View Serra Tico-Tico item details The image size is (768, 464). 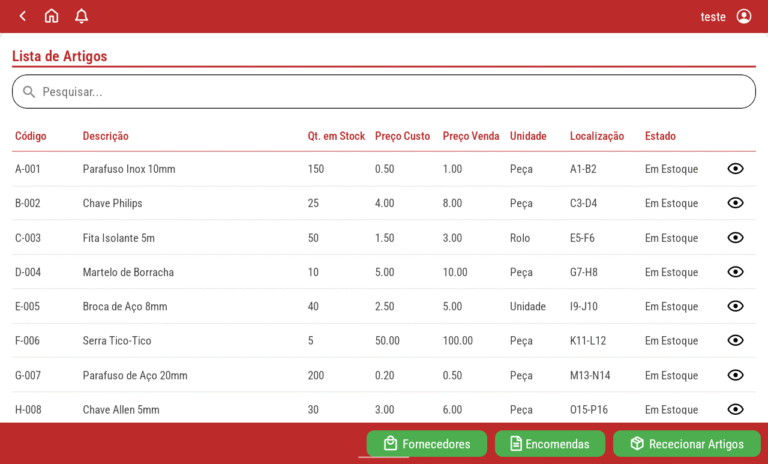[735, 341]
